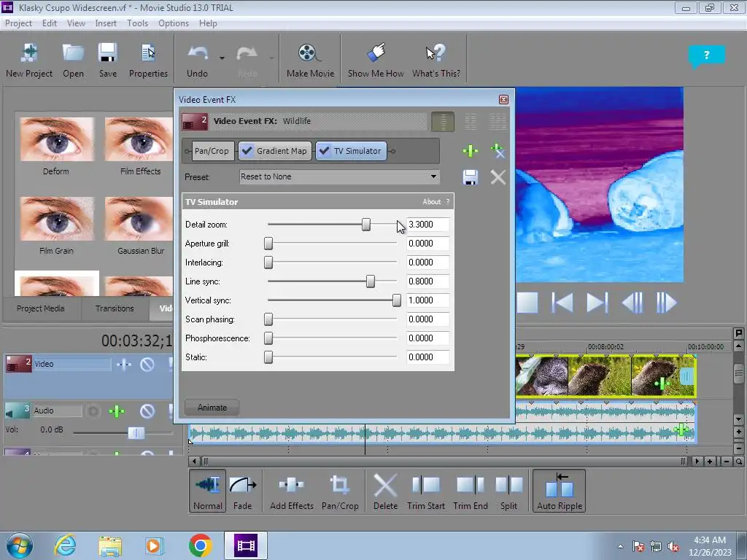Go to start of the project
Viewport: 747px width, 560px height.
click(562, 303)
